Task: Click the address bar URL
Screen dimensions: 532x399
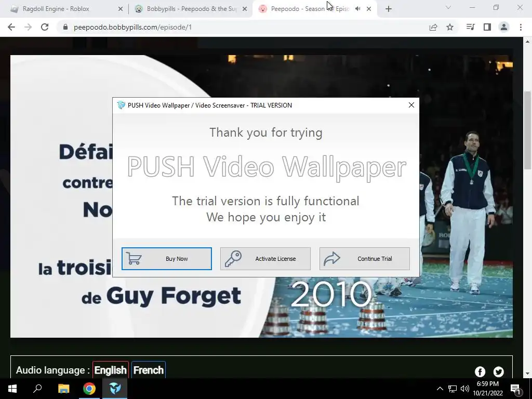Action: pos(132,27)
